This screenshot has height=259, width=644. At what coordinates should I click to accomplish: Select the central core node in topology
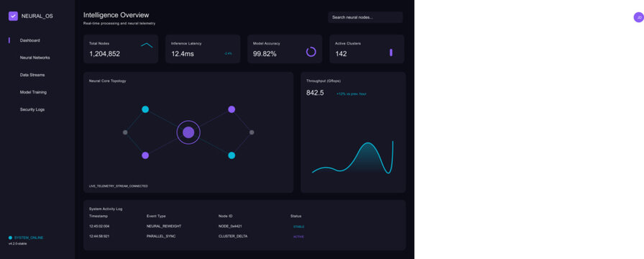tap(188, 132)
